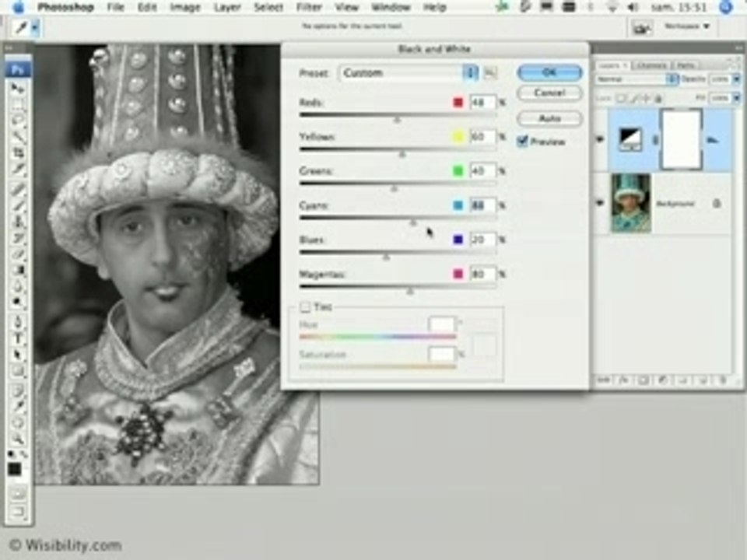The image size is (747, 560).
Task: Open the Fill slider dropdown arrow
Action: coord(736,98)
